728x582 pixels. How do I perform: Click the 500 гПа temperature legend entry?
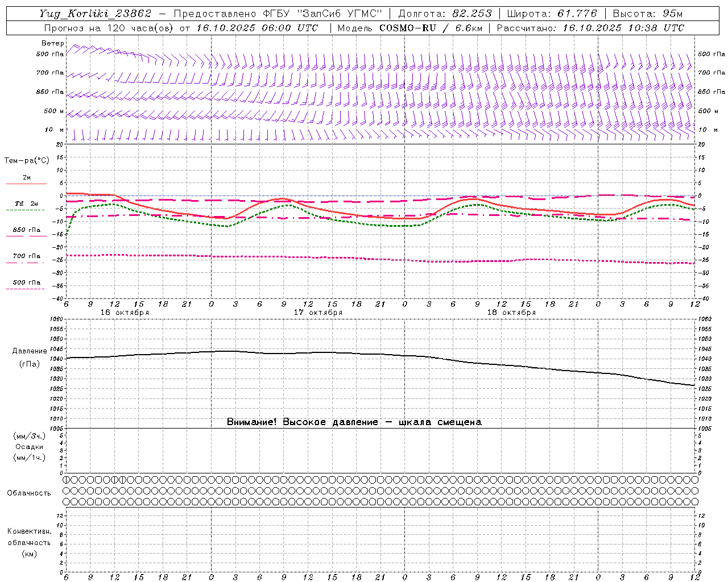tap(27, 282)
